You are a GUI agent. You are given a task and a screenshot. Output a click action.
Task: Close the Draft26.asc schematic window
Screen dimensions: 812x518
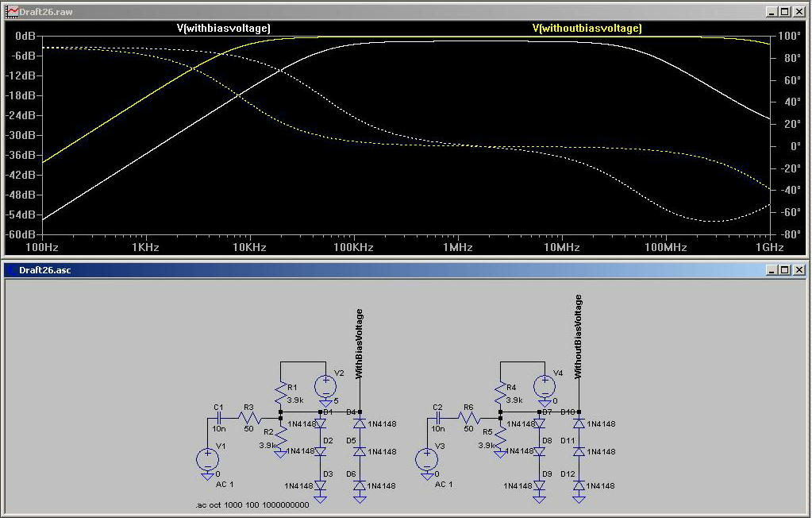(799, 269)
